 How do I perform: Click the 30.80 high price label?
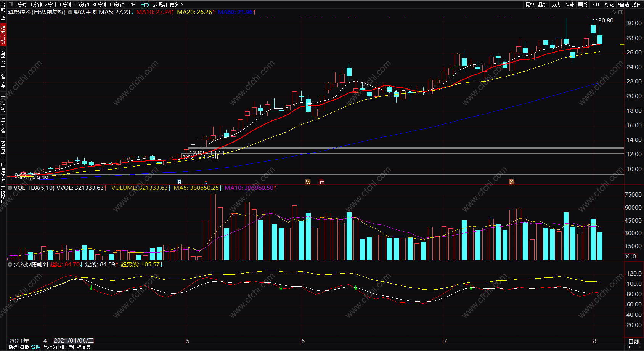606,21
